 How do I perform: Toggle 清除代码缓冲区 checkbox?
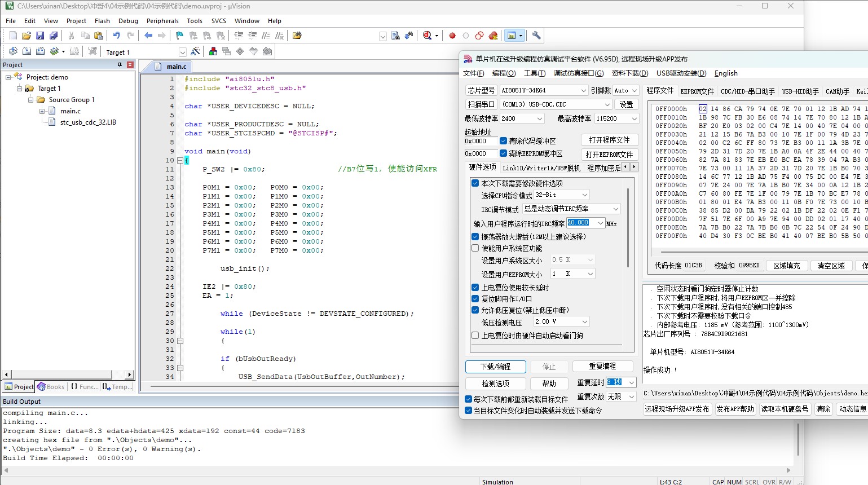tap(504, 141)
